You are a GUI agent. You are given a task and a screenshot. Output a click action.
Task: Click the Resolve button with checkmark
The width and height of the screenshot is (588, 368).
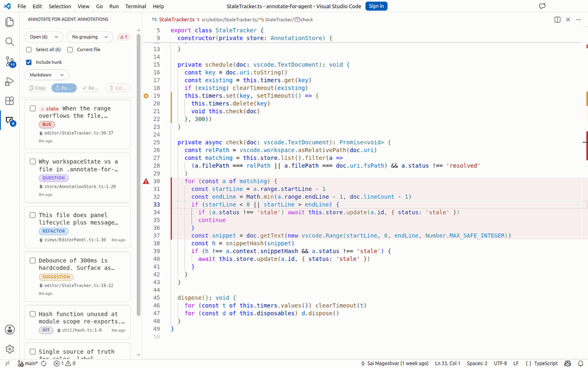point(91,88)
